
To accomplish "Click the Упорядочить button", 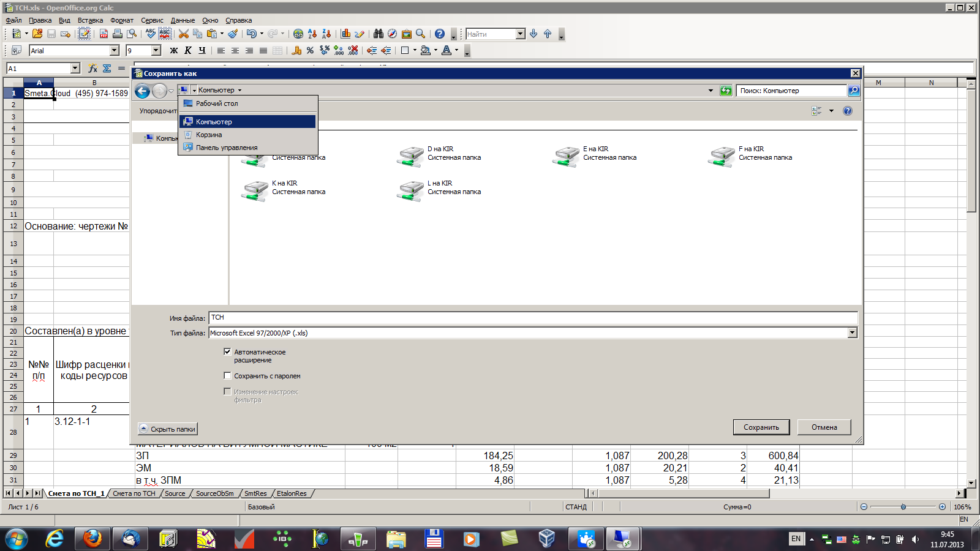I will [x=157, y=111].
